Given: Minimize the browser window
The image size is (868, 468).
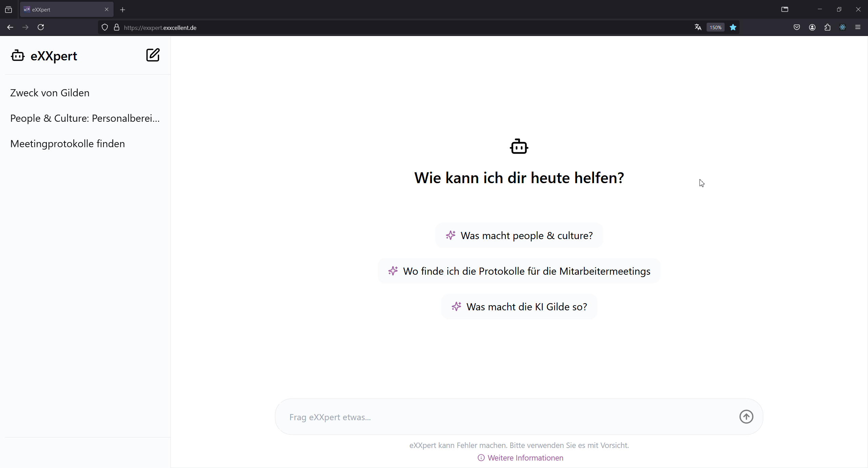Looking at the screenshot, I should pyautogui.click(x=820, y=9).
